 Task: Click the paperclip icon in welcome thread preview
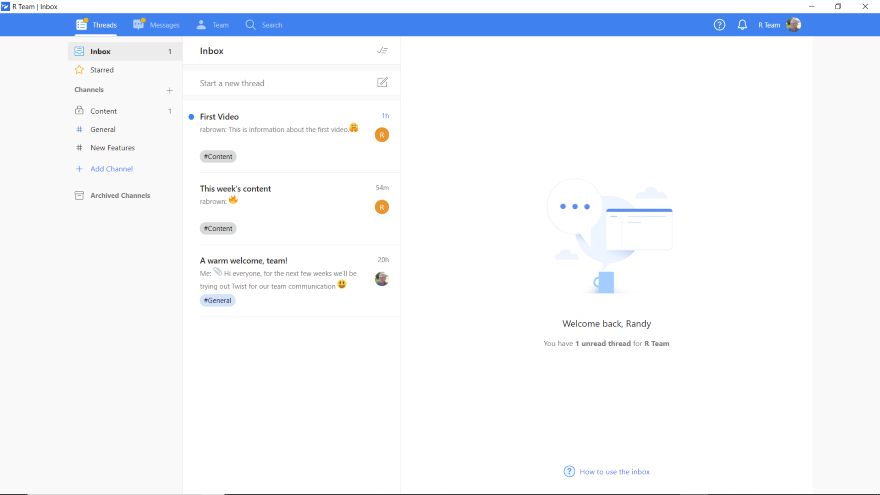(217, 272)
